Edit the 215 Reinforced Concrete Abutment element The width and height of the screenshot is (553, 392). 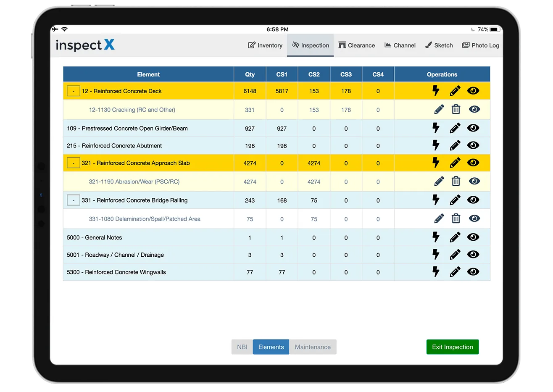pyautogui.click(x=455, y=145)
